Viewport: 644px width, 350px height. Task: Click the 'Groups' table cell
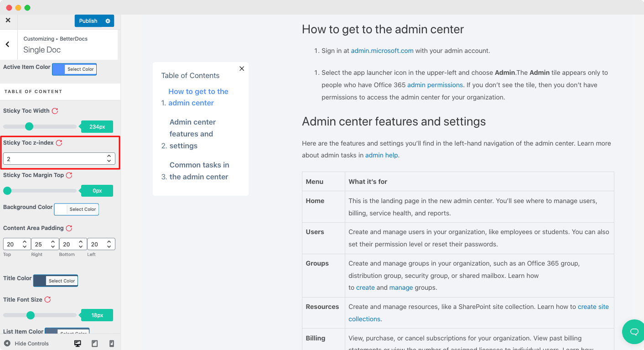[x=323, y=276]
